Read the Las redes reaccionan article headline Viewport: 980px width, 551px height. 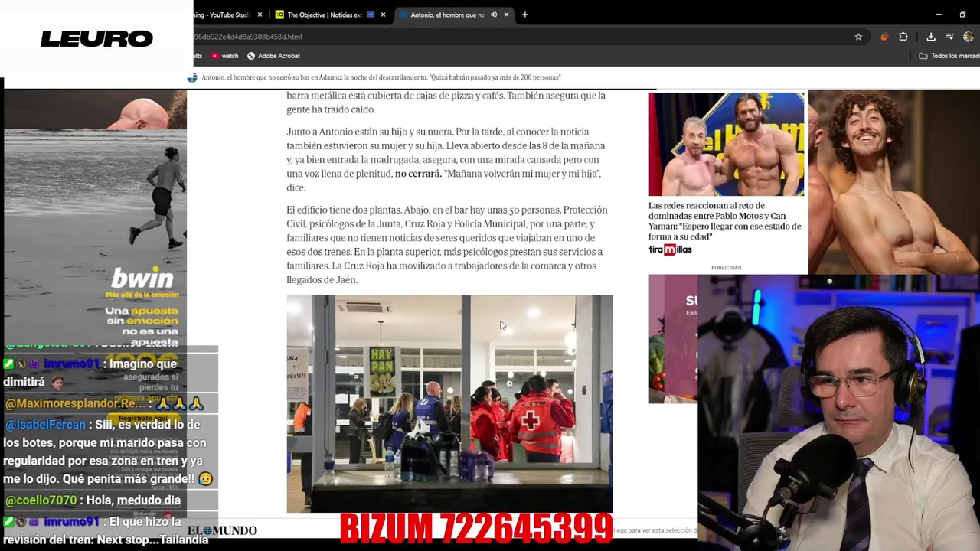725,221
